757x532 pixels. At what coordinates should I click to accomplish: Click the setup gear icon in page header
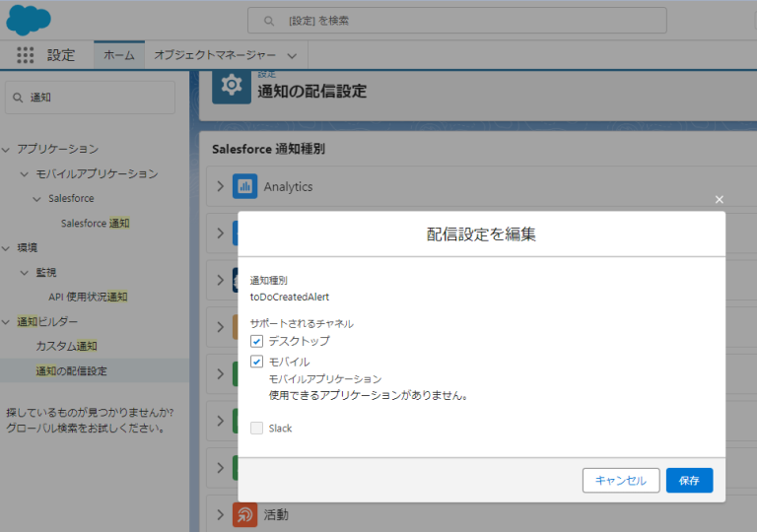(x=232, y=86)
